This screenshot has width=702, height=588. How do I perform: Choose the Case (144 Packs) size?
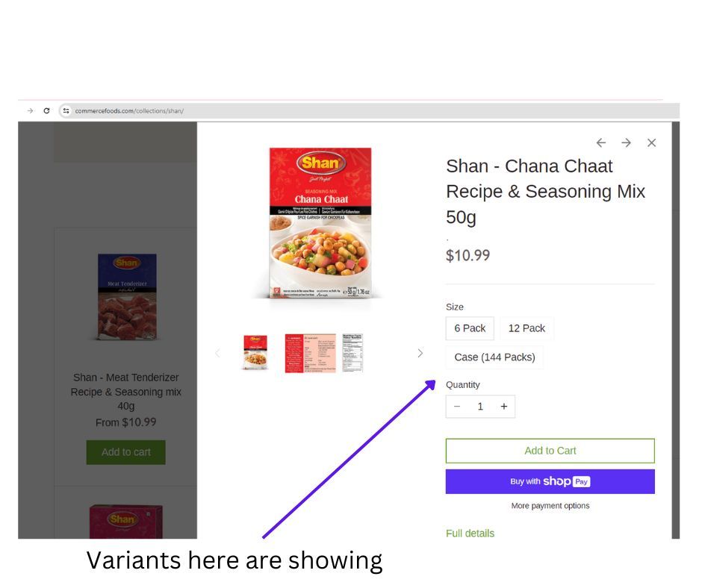[x=494, y=357]
